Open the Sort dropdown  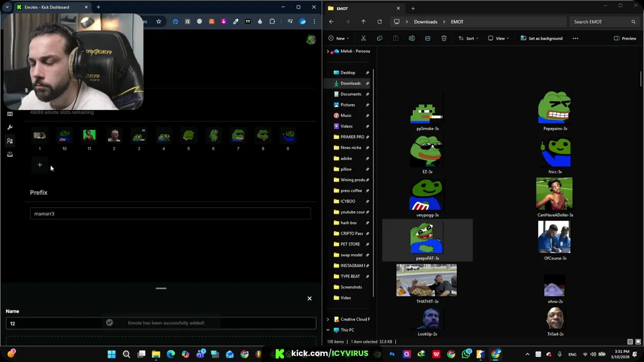(468, 38)
